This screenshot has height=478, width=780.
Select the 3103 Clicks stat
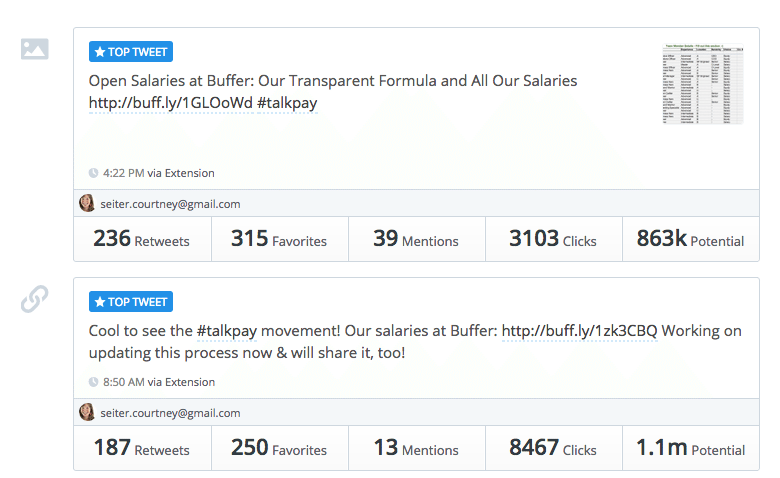[x=554, y=239]
